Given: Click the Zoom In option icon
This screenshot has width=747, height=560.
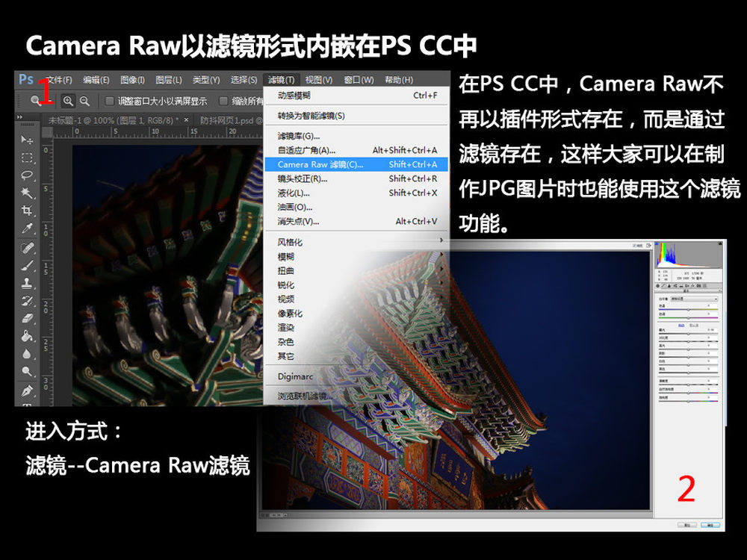Looking at the screenshot, I should click(68, 101).
